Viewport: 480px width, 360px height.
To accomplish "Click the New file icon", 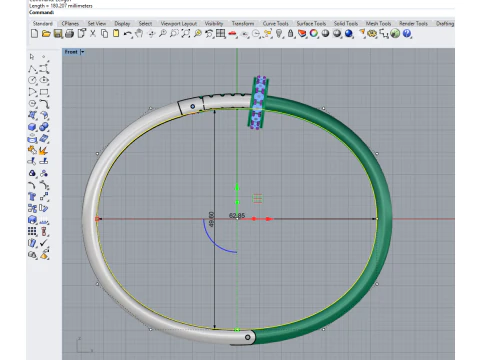I will (34, 33).
